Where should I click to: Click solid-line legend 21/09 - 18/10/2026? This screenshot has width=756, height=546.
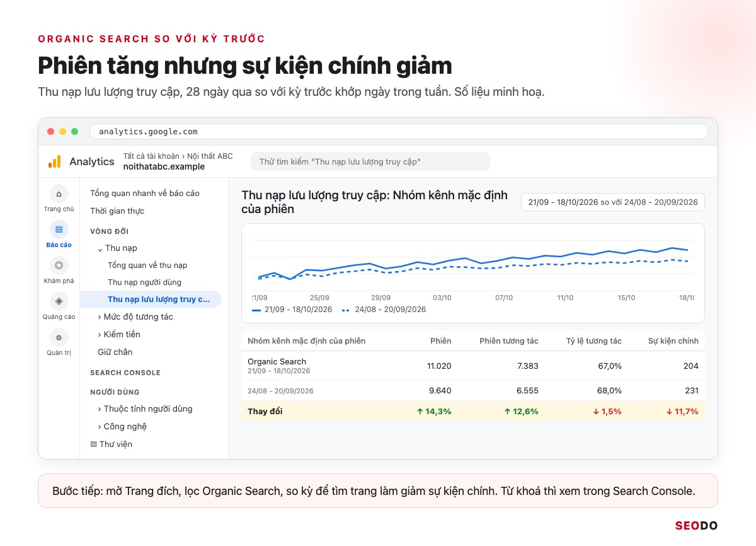tap(292, 310)
